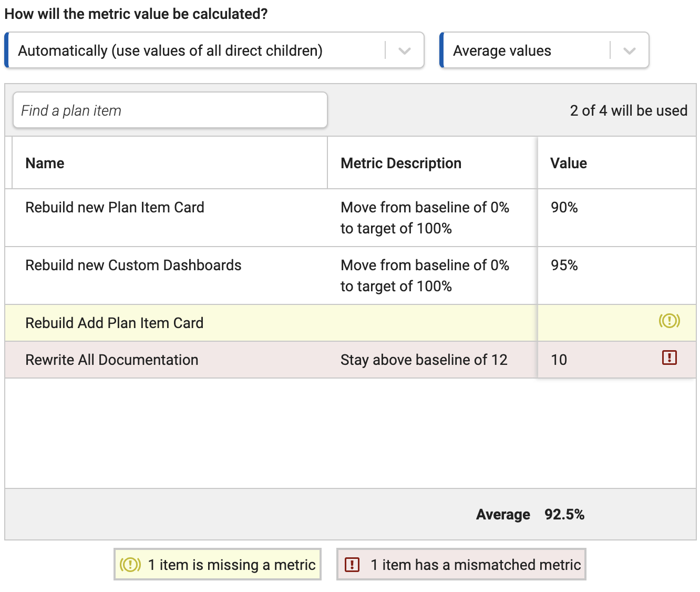
Task: Click the 'Find a plan item' search field
Action: click(170, 110)
